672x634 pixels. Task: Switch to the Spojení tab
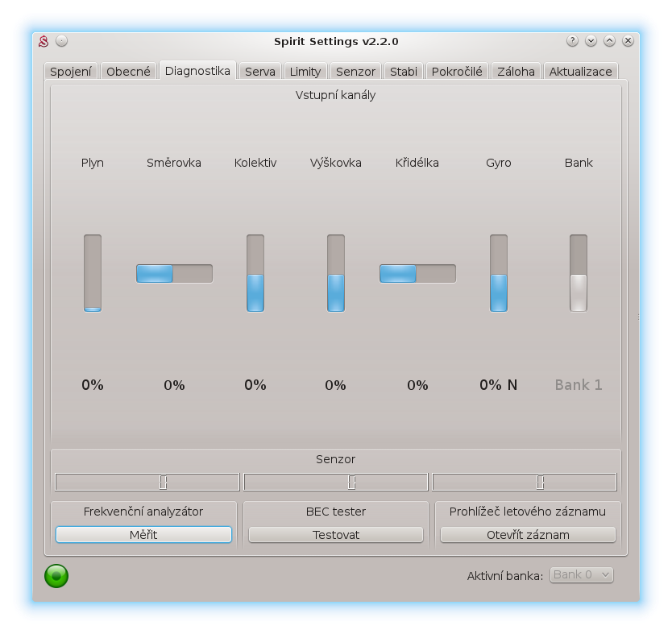click(71, 71)
